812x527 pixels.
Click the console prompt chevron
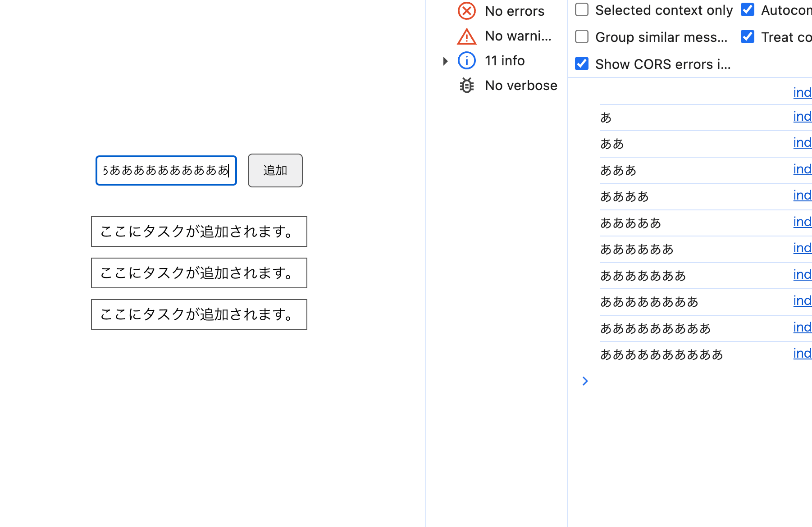[585, 381]
